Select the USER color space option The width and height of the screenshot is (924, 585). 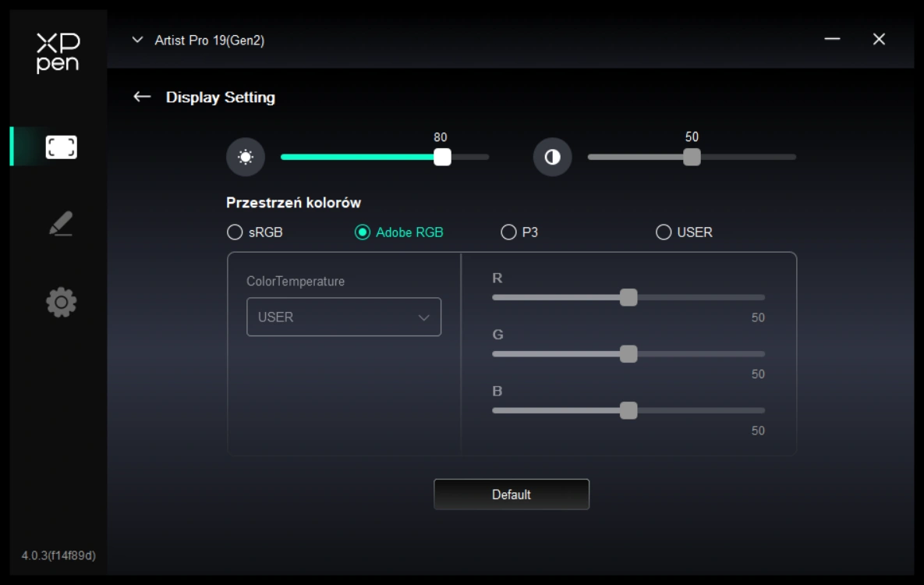click(x=664, y=232)
